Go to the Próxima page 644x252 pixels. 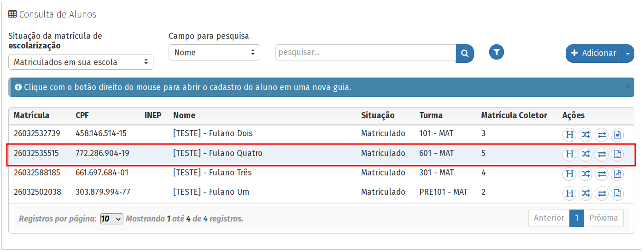pyautogui.click(x=603, y=218)
